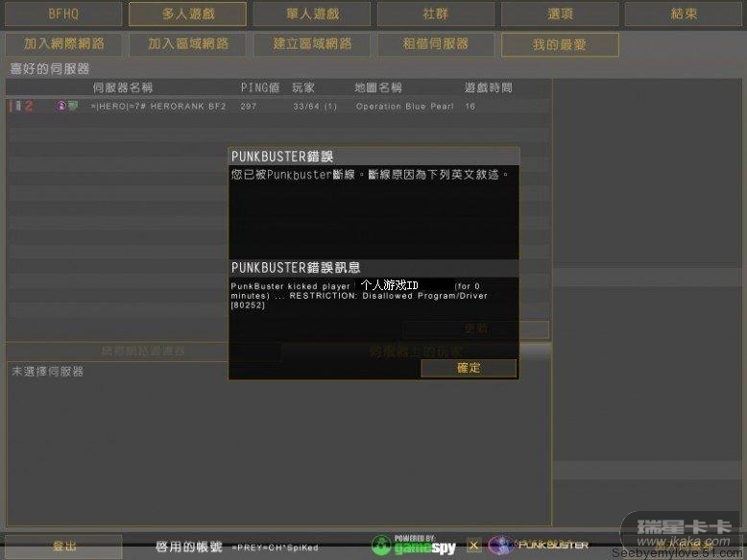747x560 pixels.
Task: Open the 建立區域網路 sub-tab
Action: tap(312, 44)
